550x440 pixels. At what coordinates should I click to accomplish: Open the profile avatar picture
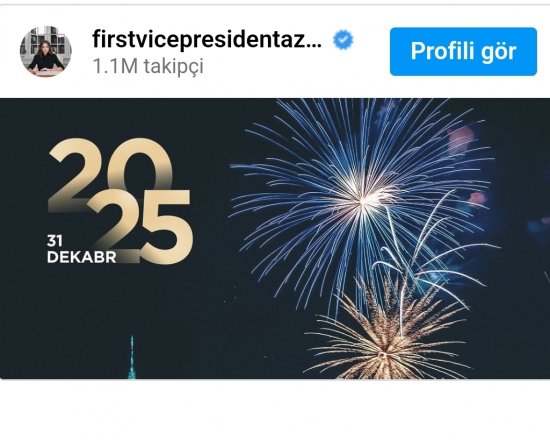[x=46, y=51]
